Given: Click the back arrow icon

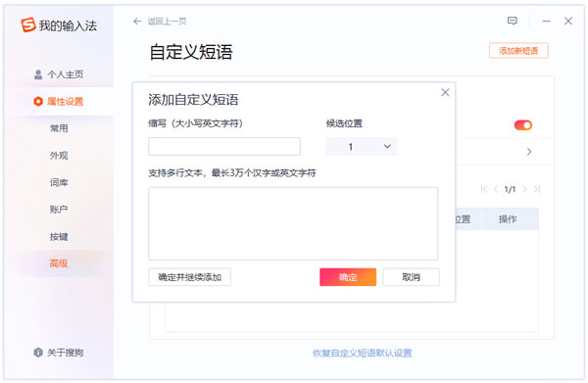Looking at the screenshot, I should [137, 22].
